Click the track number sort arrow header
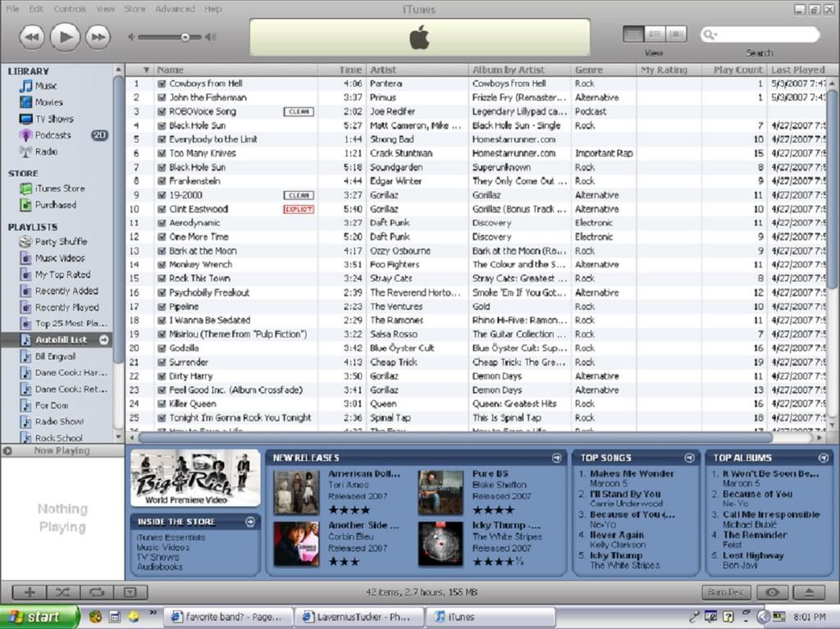The image size is (840, 629). (x=146, y=70)
